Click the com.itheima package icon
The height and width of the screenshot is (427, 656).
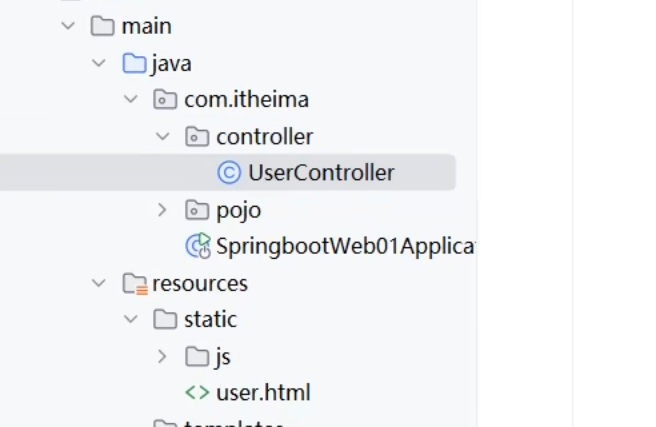(x=165, y=100)
